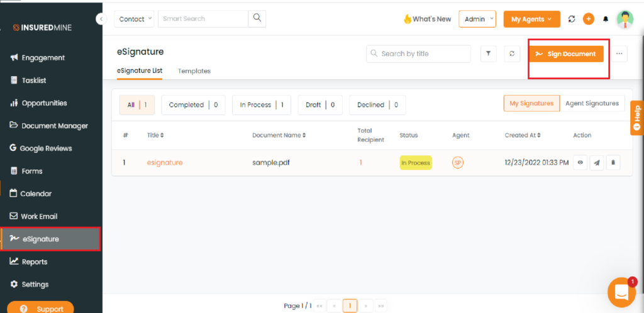Filter by Completed signatures
Screen dimensions: 644x313
point(194,105)
